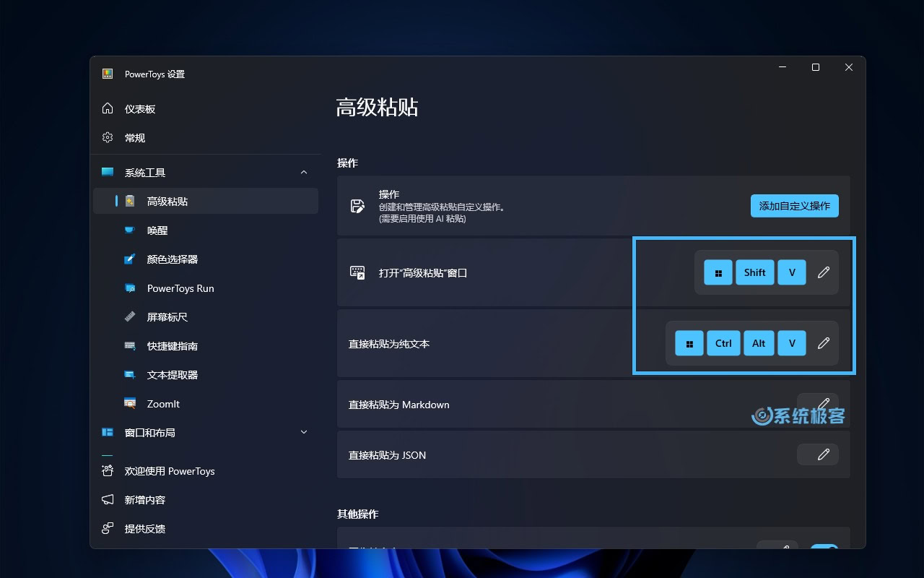
Task: Click the 直接粘贴为纯文本 label
Action: [x=389, y=344]
